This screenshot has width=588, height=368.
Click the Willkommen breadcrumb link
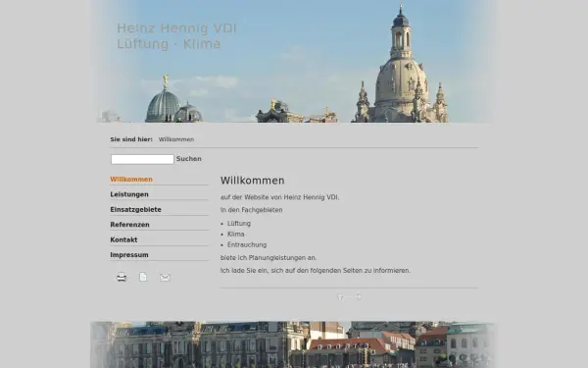[176, 139]
